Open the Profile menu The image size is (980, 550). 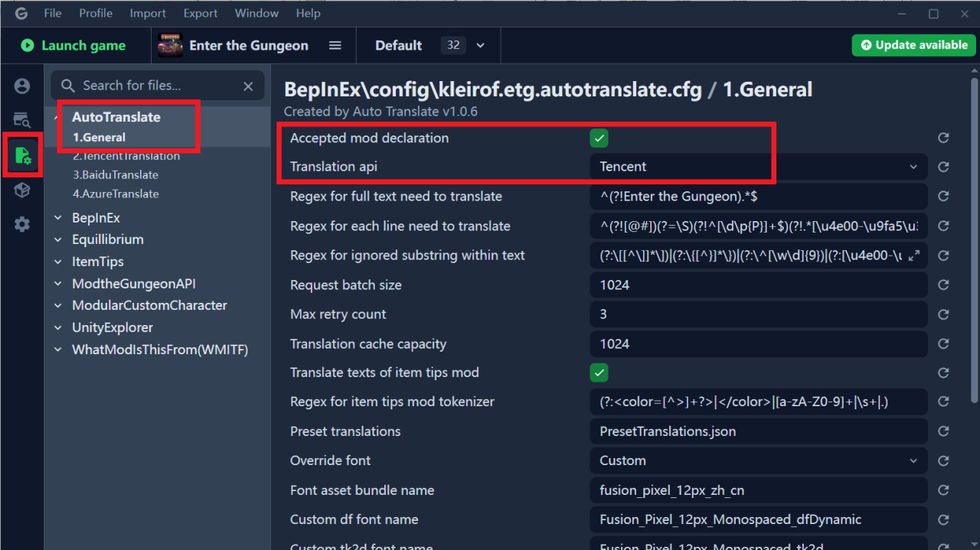(96, 13)
